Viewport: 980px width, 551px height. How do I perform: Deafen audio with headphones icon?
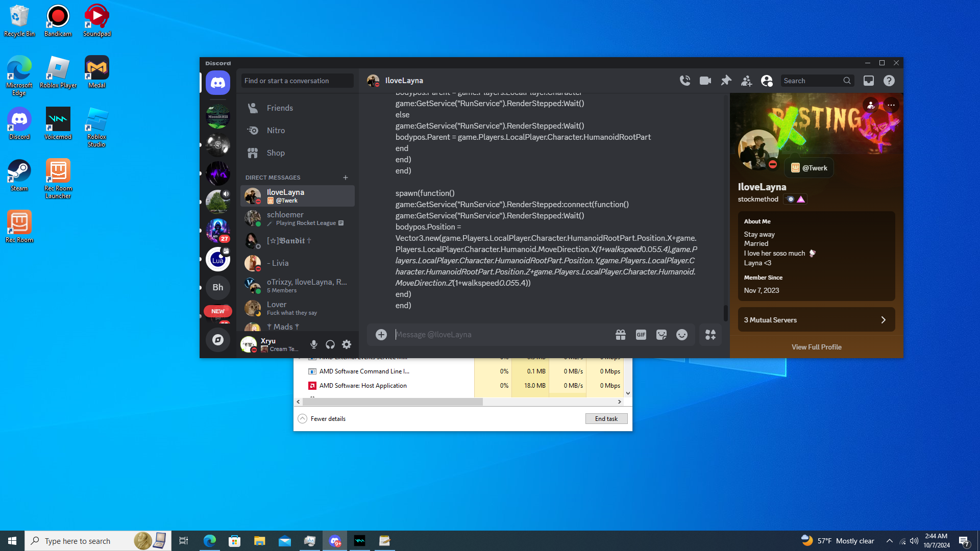[x=330, y=345]
